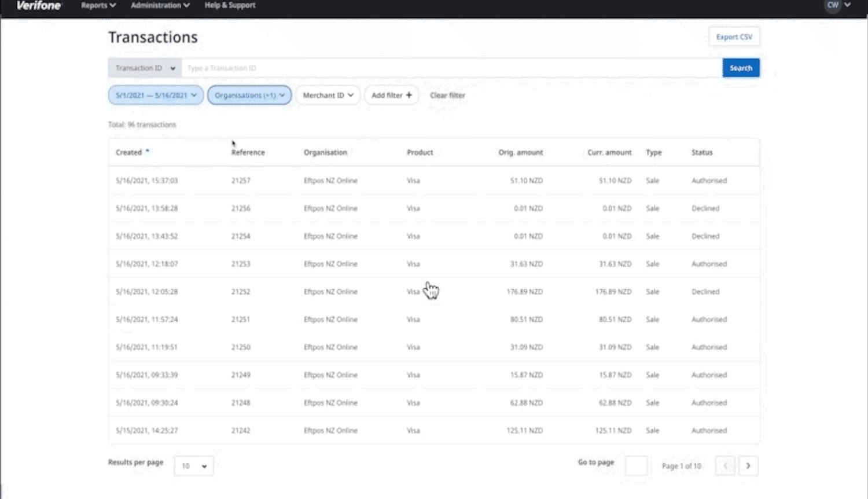Click Authorised status for reference 21257

coord(709,181)
